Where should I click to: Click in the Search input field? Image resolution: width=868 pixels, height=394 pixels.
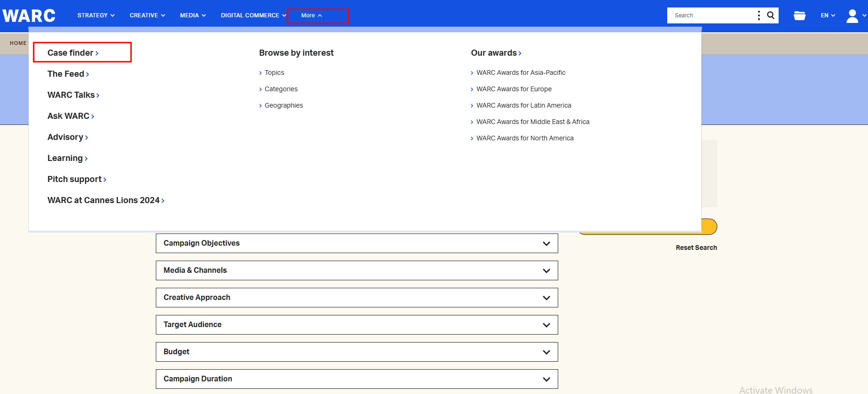click(711, 15)
